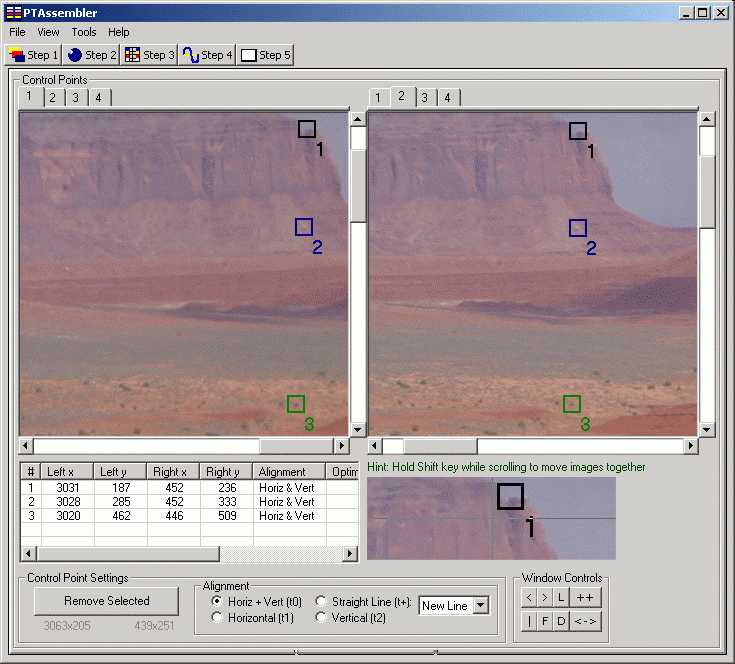
Task: Open the View menu
Action: click(48, 32)
